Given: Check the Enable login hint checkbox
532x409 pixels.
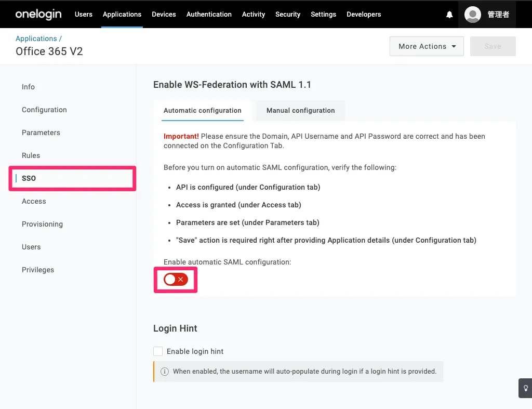Looking at the screenshot, I should tap(158, 351).
